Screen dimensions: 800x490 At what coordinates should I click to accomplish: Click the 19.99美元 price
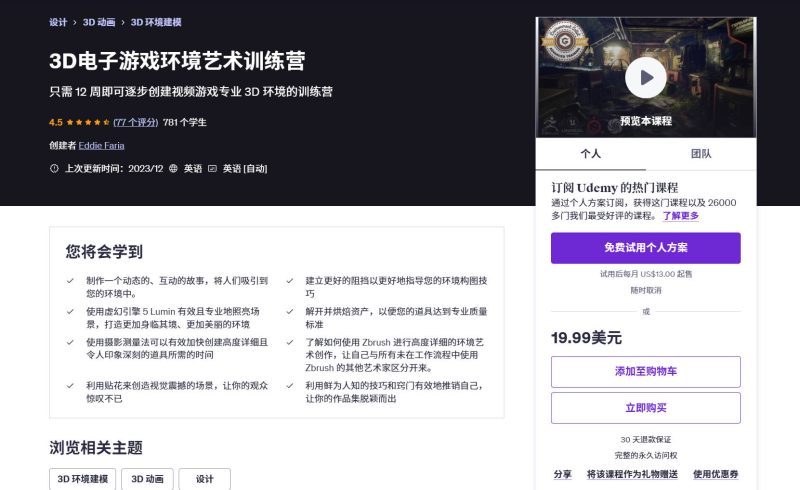click(x=586, y=337)
